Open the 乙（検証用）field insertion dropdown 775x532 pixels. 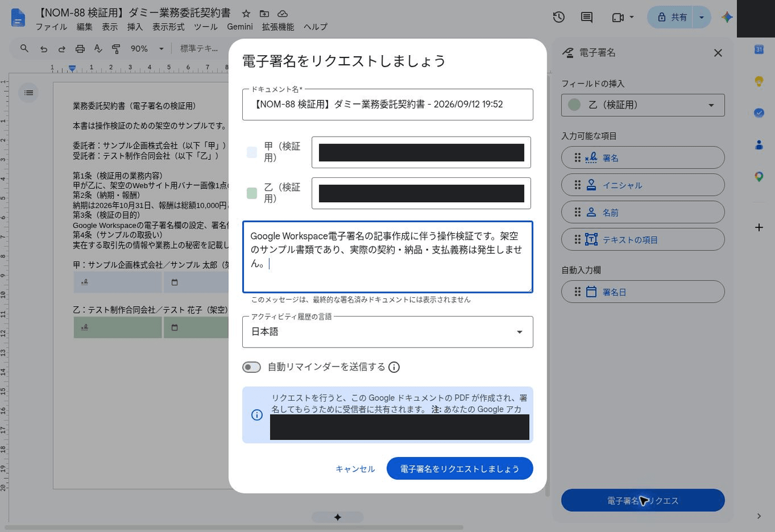tap(643, 105)
